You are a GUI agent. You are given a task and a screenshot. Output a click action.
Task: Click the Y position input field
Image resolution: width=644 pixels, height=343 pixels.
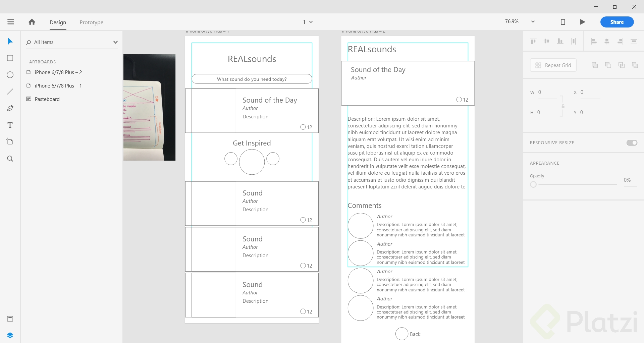(590, 113)
